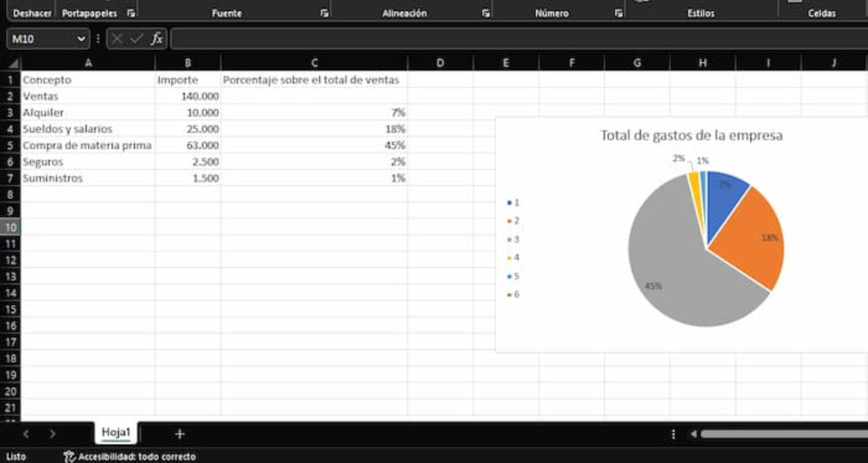Viewport: 868px width, 463px height.
Task: Select row 17 header
Action: pos(10,342)
